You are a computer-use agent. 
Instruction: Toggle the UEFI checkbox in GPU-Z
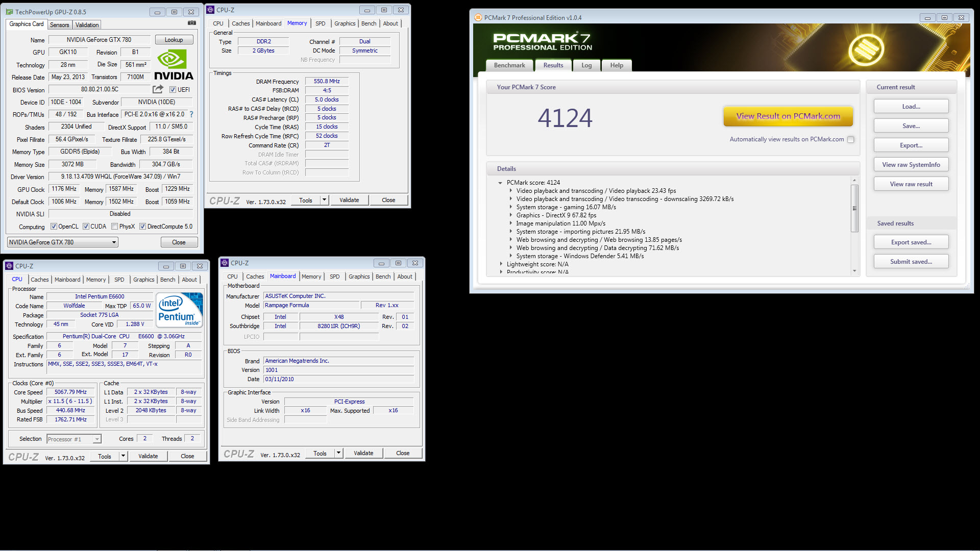tap(173, 90)
